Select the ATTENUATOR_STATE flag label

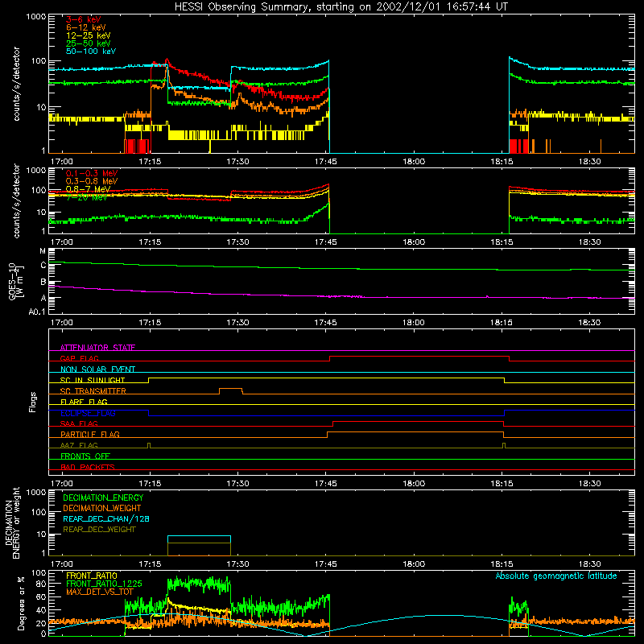pos(97,348)
